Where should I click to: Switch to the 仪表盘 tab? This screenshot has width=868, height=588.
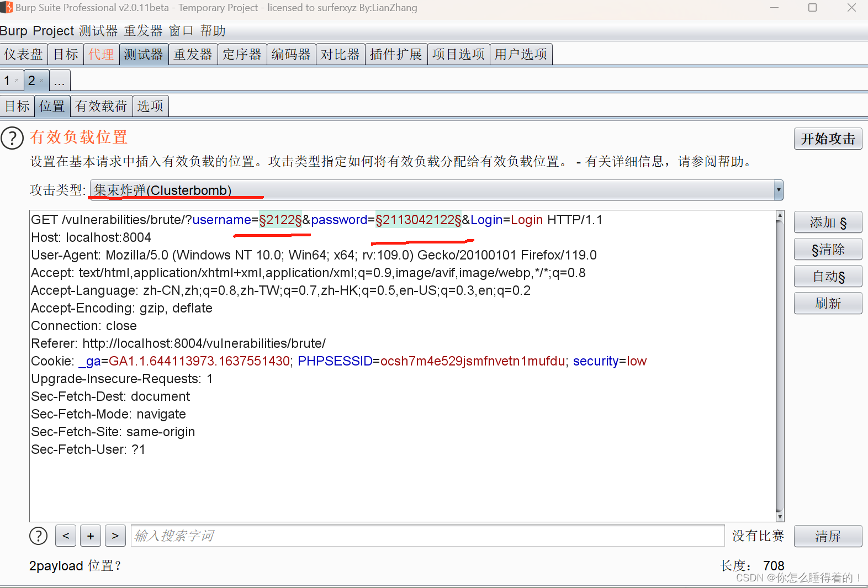pos(24,54)
